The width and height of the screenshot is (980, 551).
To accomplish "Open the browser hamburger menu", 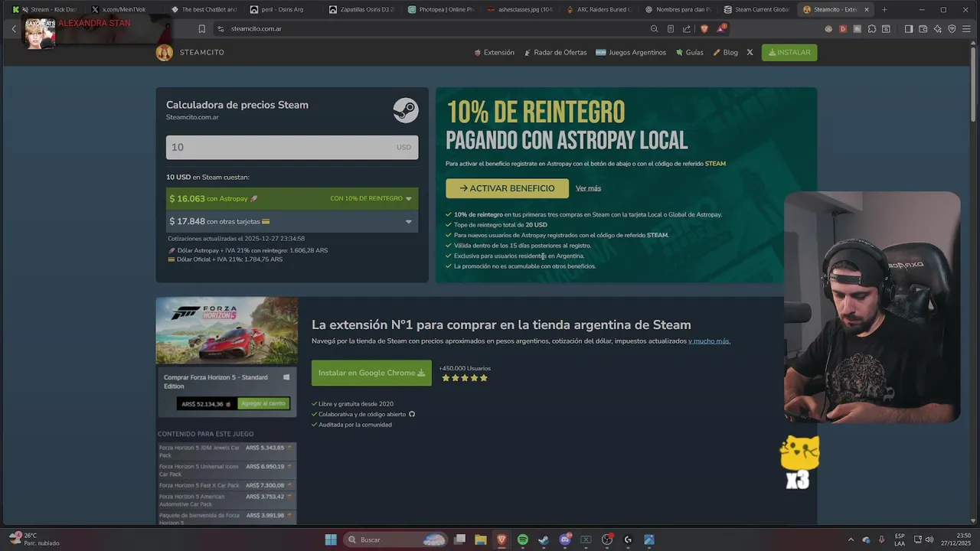I will tap(967, 29).
